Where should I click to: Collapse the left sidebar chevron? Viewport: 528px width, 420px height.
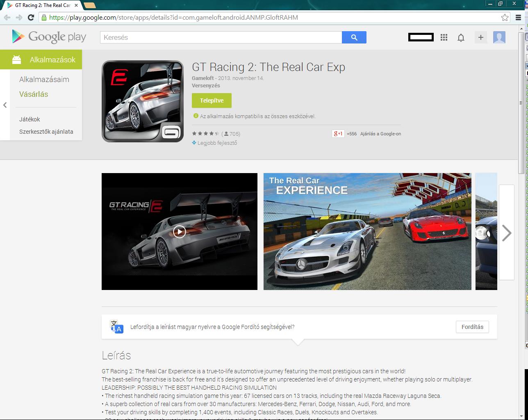click(x=5, y=105)
